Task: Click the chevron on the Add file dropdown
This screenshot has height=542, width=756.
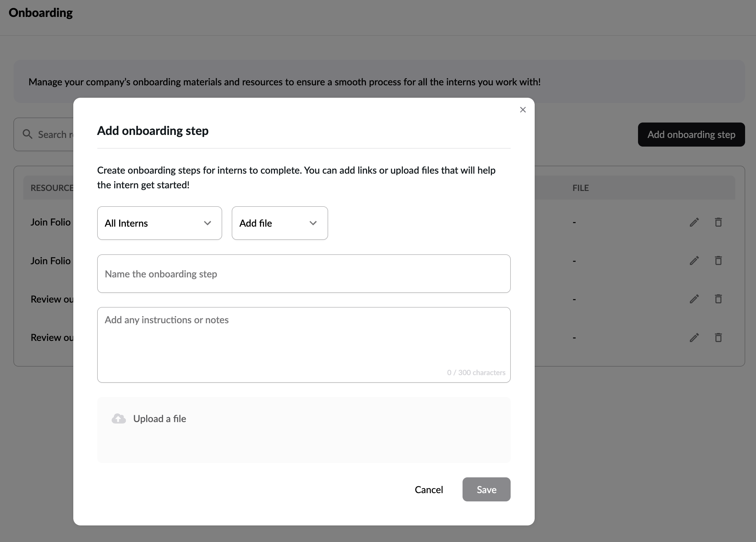Action: tap(313, 223)
